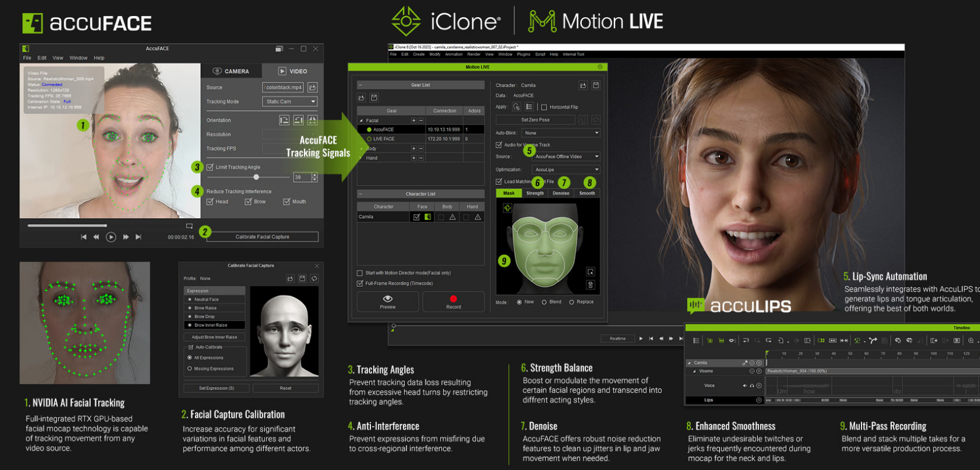Step to next frame in AccuFACE
This screenshot has width=980, height=470.
coord(126,236)
